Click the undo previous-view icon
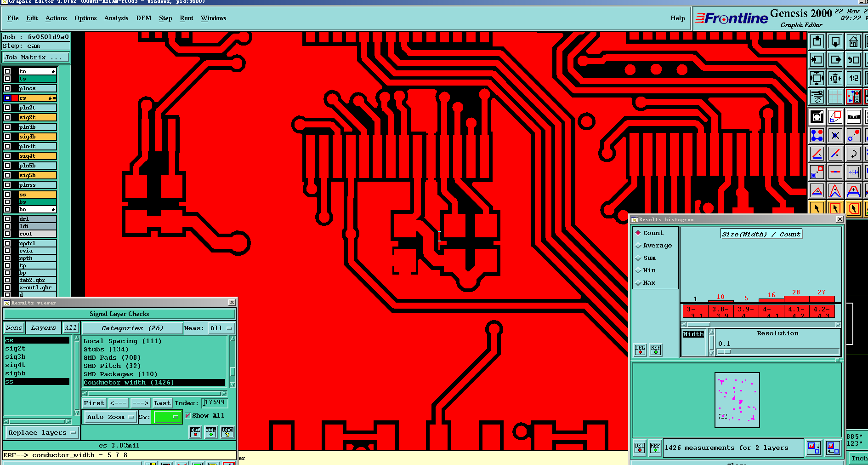 coord(853,60)
